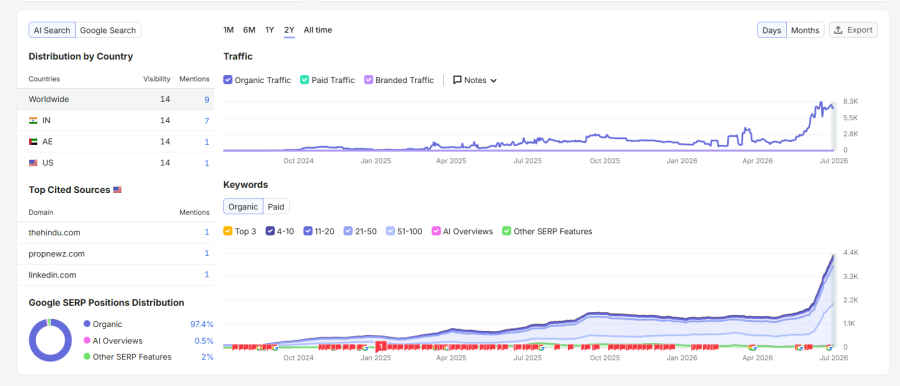The image size is (900, 386).
Task: Expand the Notes dropdown chevron
Action: (494, 81)
